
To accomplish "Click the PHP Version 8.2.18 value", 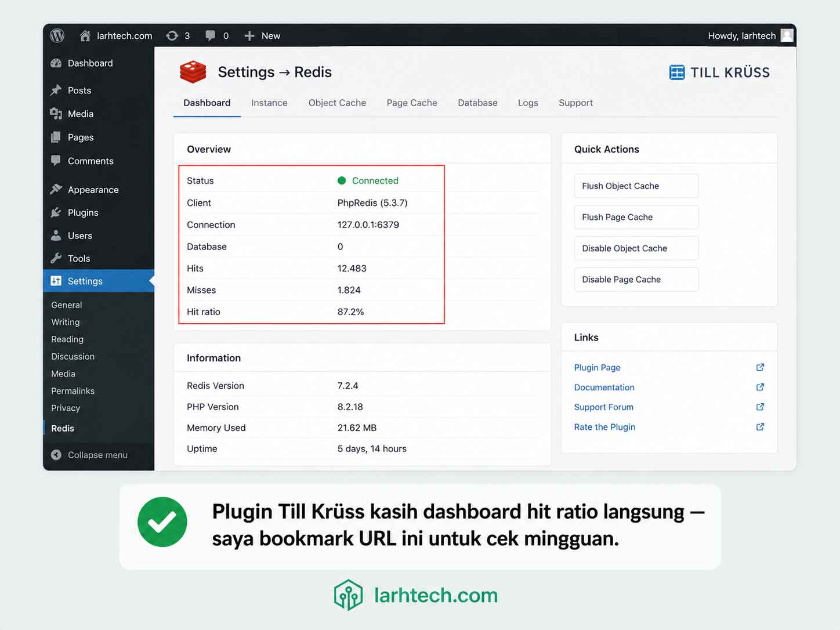I will pos(350,407).
